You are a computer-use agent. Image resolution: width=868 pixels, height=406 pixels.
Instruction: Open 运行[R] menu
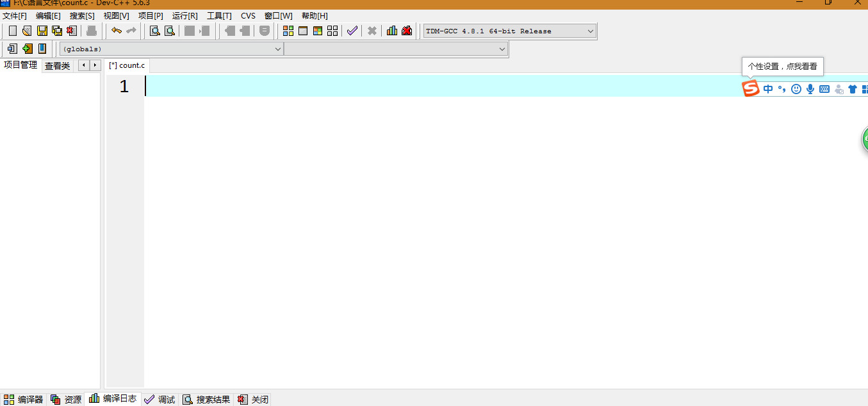coord(185,15)
